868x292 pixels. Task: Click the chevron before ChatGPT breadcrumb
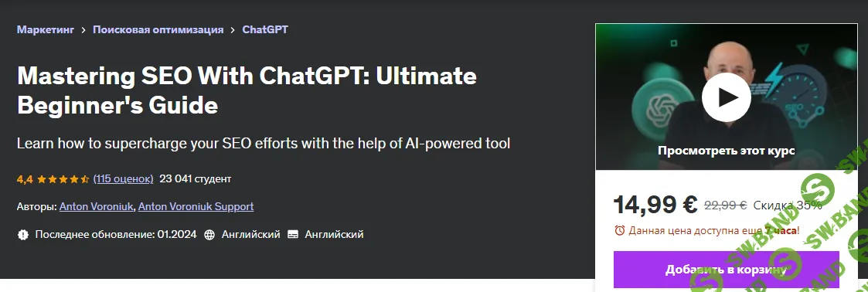pyautogui.click(x=233, y=30)
